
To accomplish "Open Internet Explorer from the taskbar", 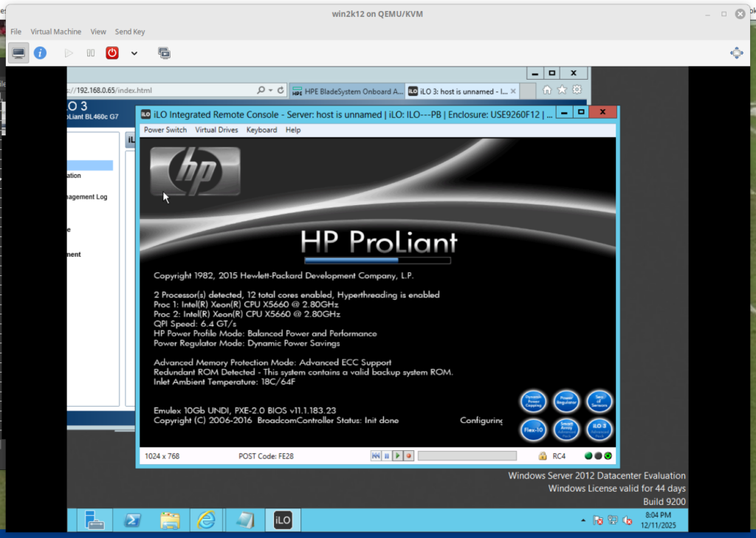I will click(x=207, y=520).
